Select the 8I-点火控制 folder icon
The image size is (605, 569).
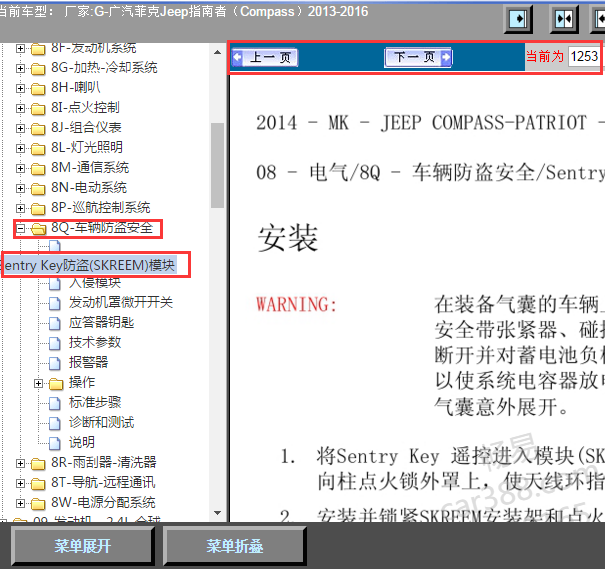pos(38,109)
